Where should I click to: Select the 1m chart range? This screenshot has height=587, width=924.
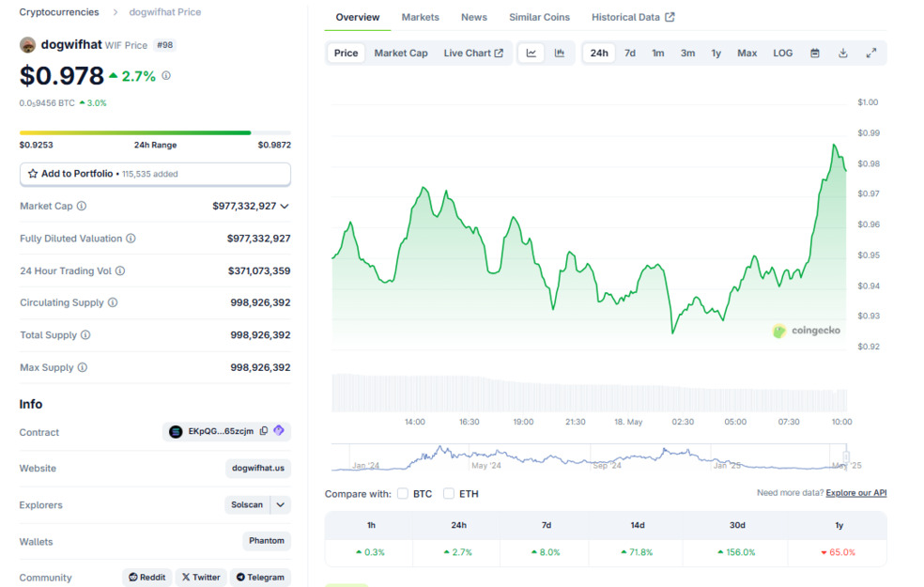pyautogui.click(x=657, y=53)
